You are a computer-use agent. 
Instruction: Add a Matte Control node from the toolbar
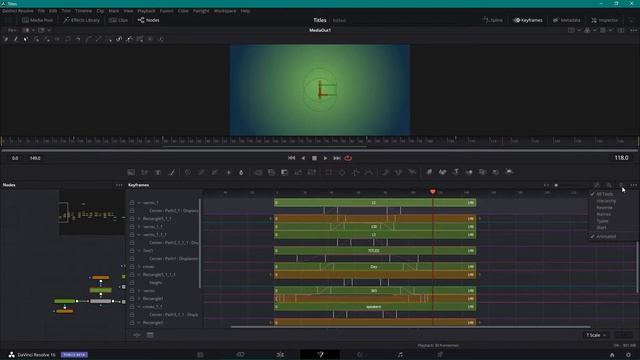[x=284, y=172]
